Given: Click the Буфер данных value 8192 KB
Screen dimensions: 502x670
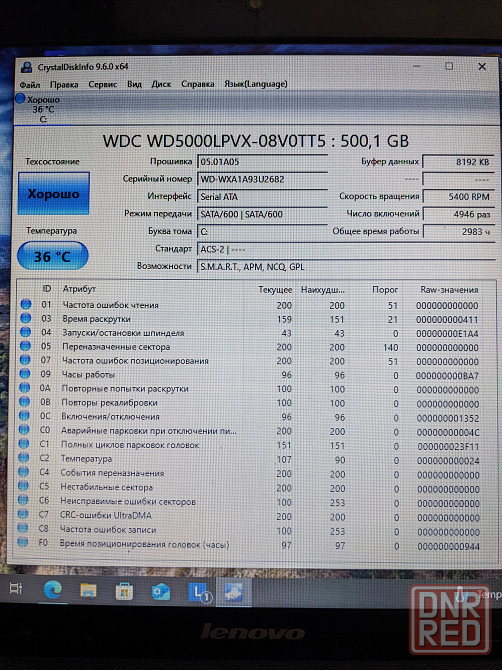Looking at the screenshot, I should coord(458,162).
